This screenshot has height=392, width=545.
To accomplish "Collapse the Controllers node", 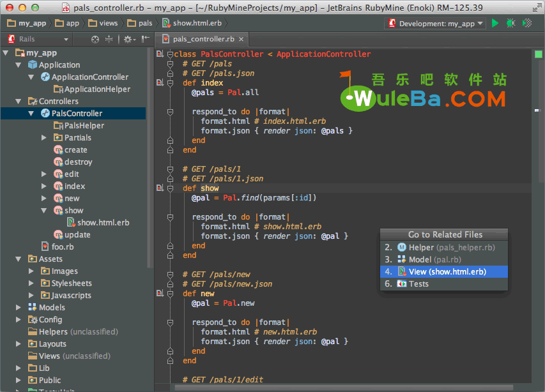I will pyautogui.click(x=19, y=102).
